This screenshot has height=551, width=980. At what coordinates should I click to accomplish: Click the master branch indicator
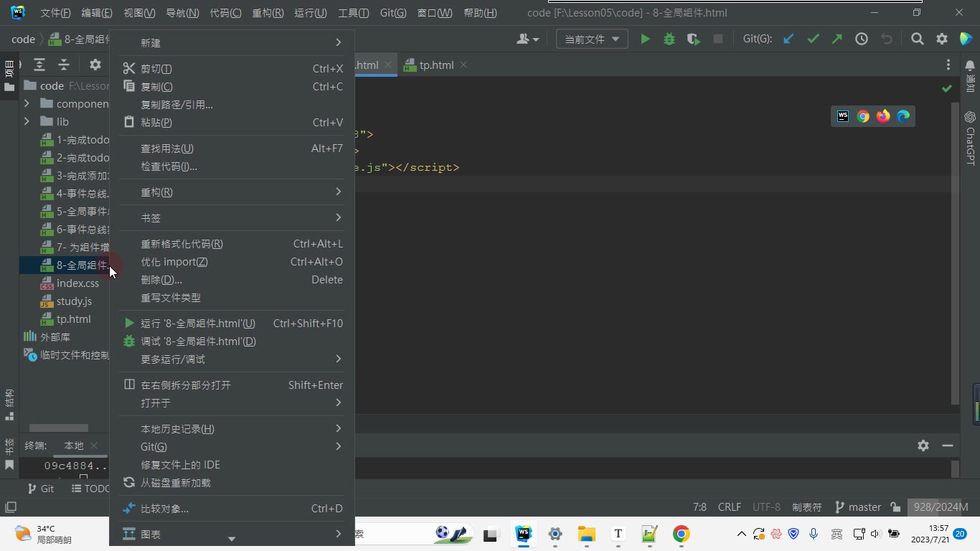tap(858, 507)
